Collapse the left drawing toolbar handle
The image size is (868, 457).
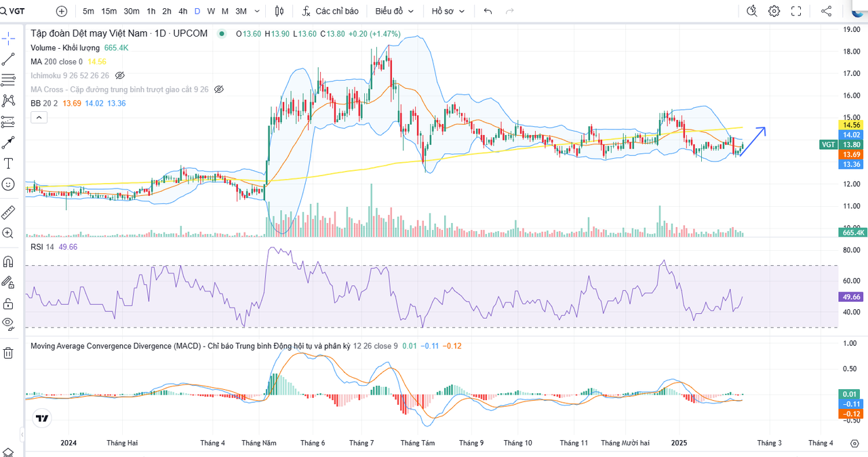[22, 435]
